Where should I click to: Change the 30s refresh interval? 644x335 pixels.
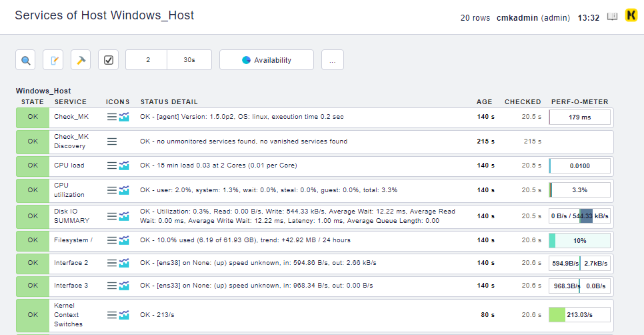coord(189,60)
